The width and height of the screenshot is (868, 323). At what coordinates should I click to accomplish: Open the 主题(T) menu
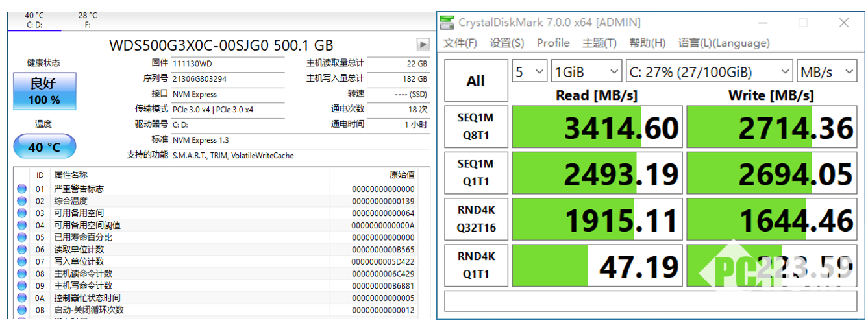pyautogui.click(x=599, y=43)
